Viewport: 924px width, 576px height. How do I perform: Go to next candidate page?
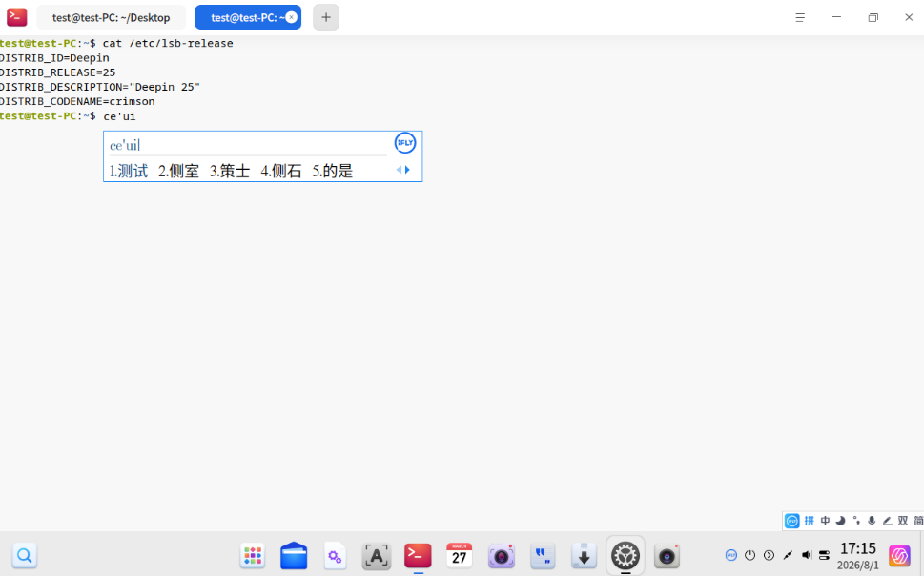[x=407, y=170]
